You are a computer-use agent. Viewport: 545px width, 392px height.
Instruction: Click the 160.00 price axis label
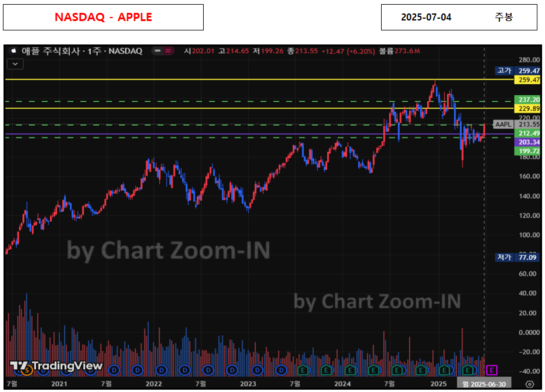click(529, 176)
